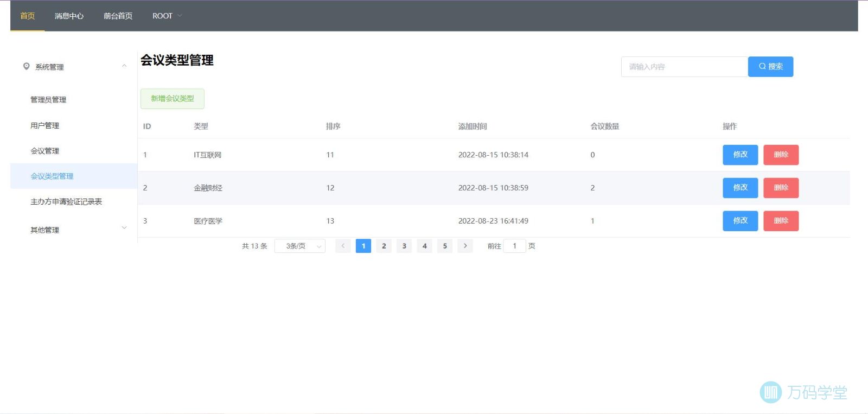Click the 类型 column header
This screenshot has width=868, height=414.
click(201, 126)
